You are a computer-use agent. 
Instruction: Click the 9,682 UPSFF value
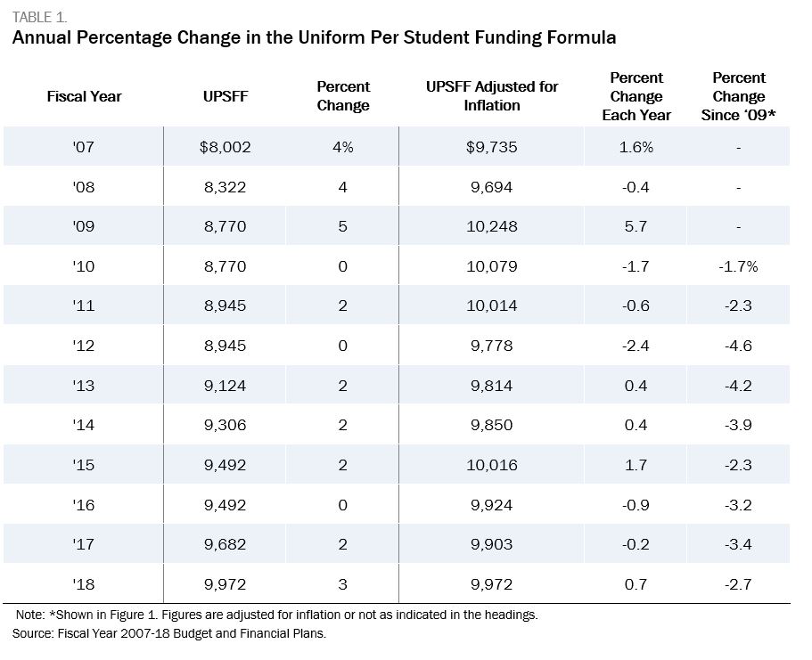[x=225, y=544]
